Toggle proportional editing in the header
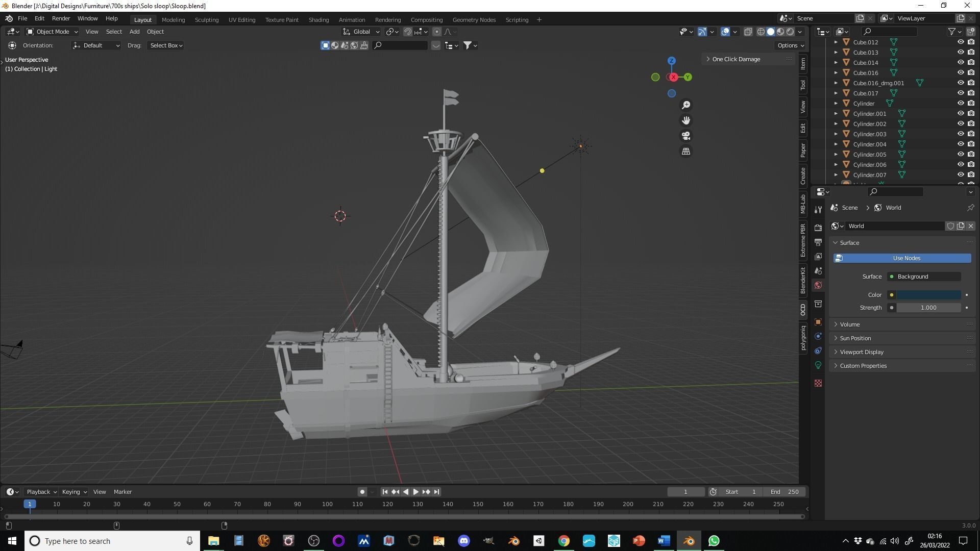The width and height of the screenshot is (980, 551). point(437,32)
